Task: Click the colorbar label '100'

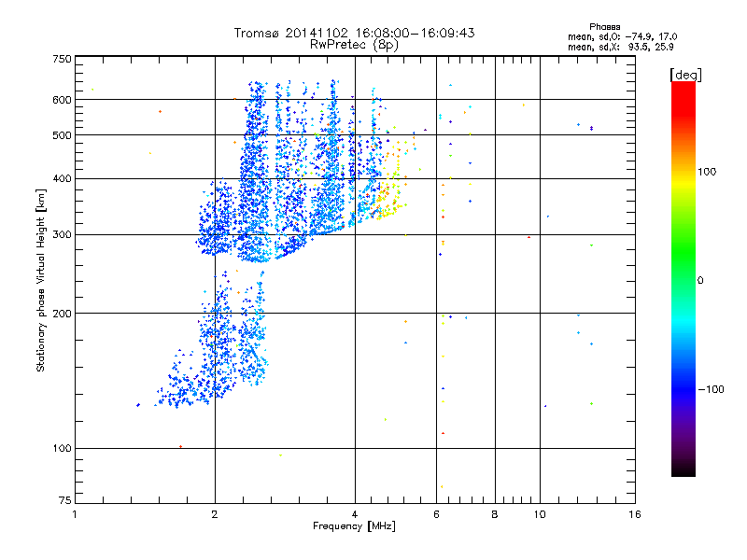Action: tap(707, 172)
